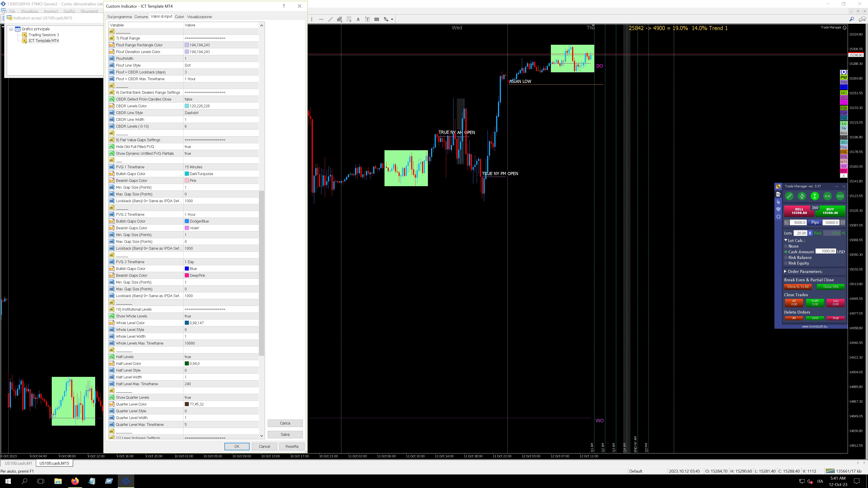Collapse the Grafico principale tree node

click(x=11, y=29)
